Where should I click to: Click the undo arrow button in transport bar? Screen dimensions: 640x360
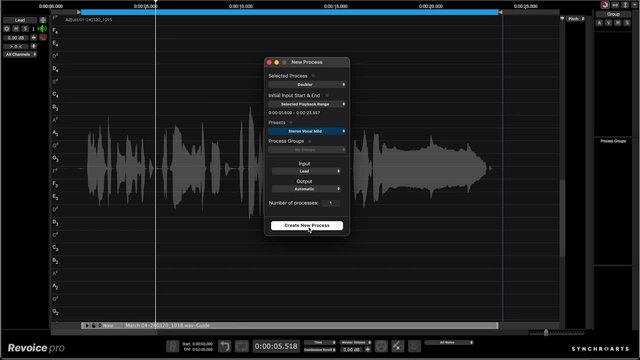(224, 346)
